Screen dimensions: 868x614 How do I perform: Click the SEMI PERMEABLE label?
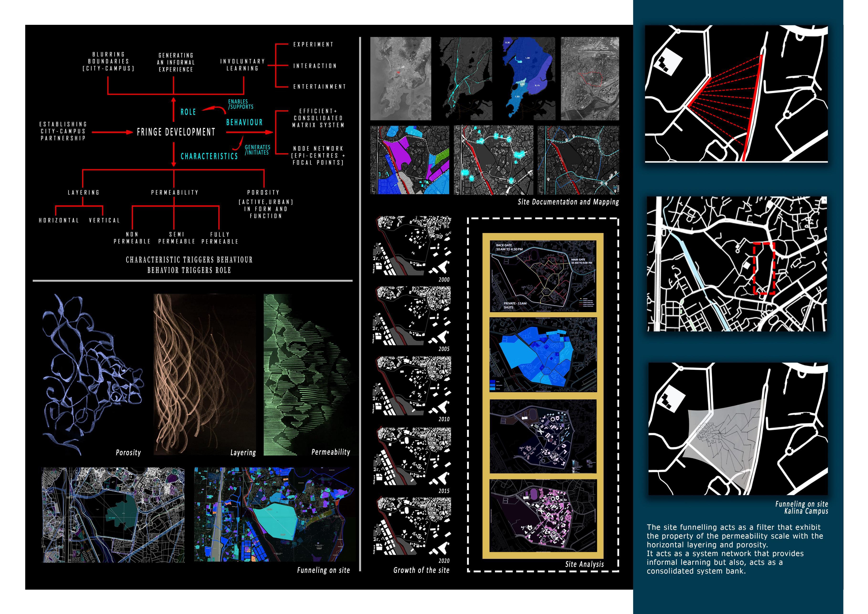click(177, 238)
